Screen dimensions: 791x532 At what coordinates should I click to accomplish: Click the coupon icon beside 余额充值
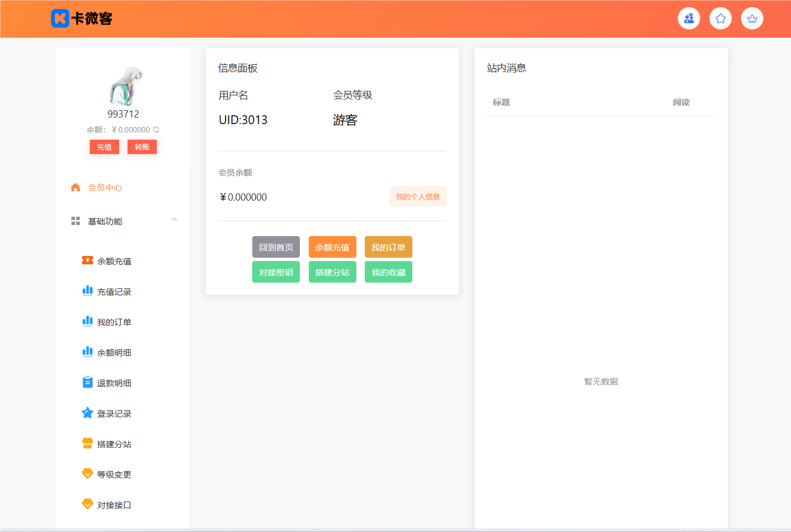coord(88,260)
